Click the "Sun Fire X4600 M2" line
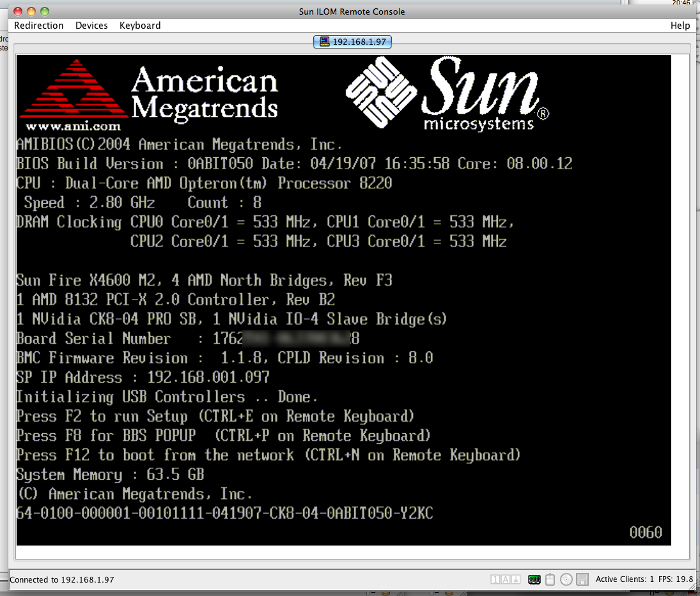This screenshot has width=700, height=596. (x=204, y=280)
